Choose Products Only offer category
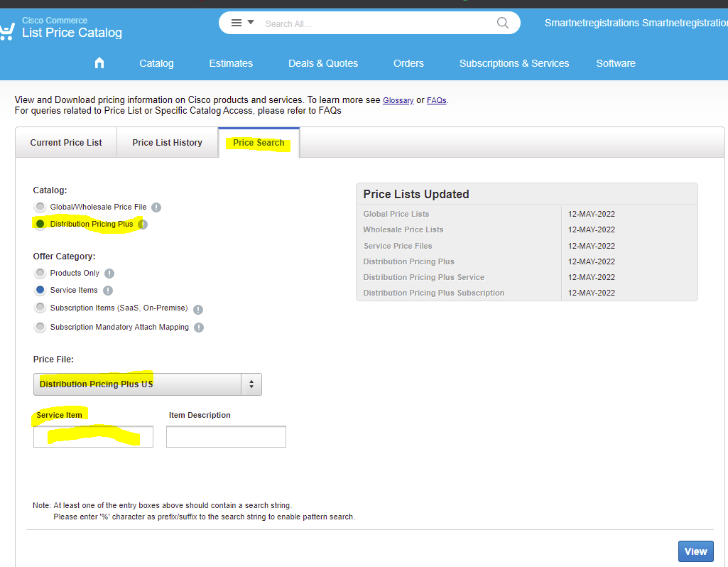 pos(40,273)
